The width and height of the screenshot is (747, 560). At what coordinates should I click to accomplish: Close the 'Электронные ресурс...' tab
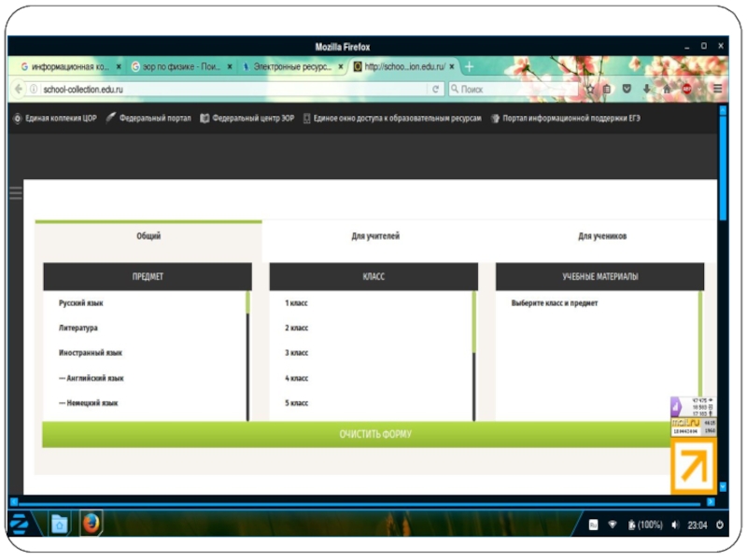(341, 66)
